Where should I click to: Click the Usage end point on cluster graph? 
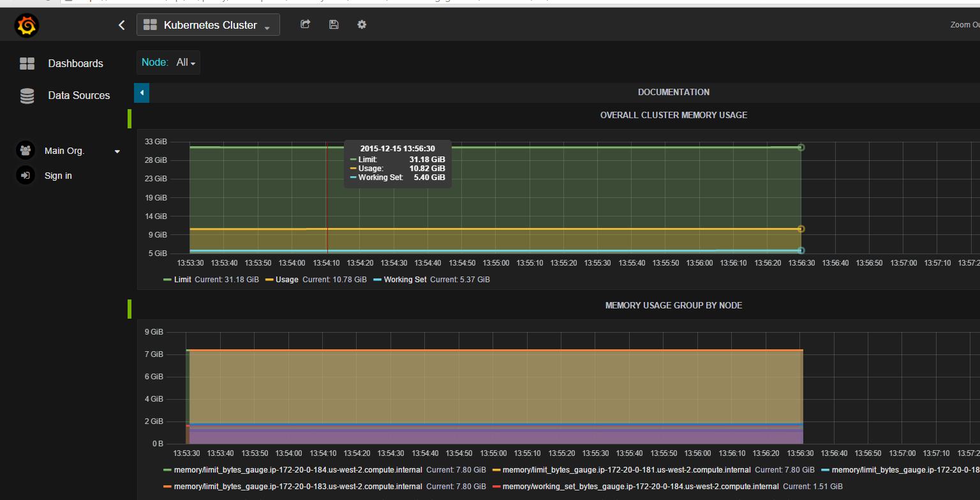click(801, 229)
